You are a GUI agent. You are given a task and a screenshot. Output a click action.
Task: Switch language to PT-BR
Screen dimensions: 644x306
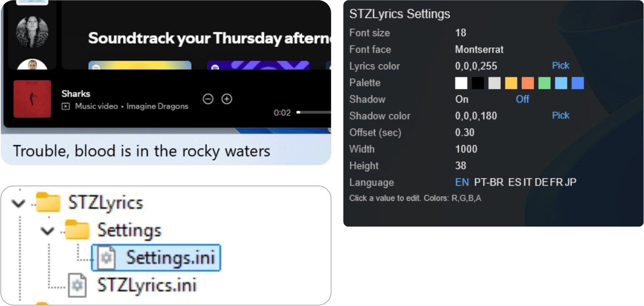pyautogui.click(x=488, y=182)
